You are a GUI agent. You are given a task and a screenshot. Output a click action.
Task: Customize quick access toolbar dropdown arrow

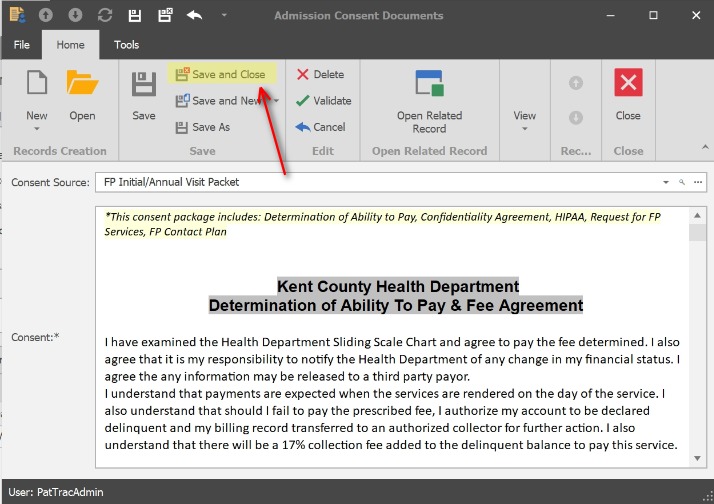point(224,16)
